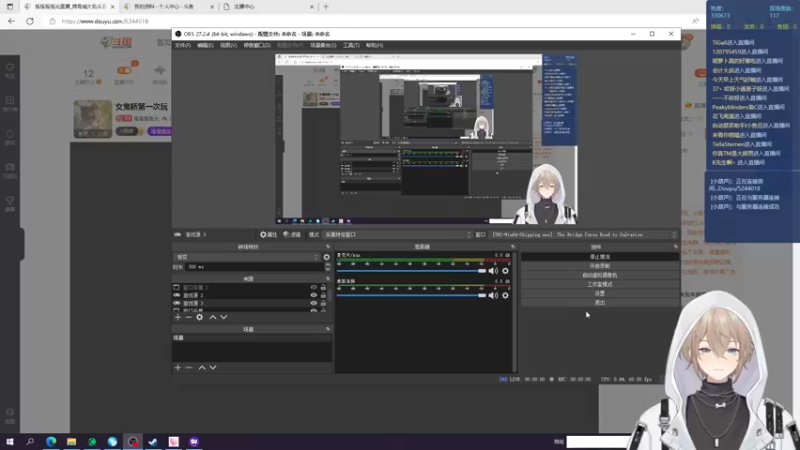800x450 pixels.
Task: Click the 开始录制 button in OBS controls
Action: tap(599, 266)
